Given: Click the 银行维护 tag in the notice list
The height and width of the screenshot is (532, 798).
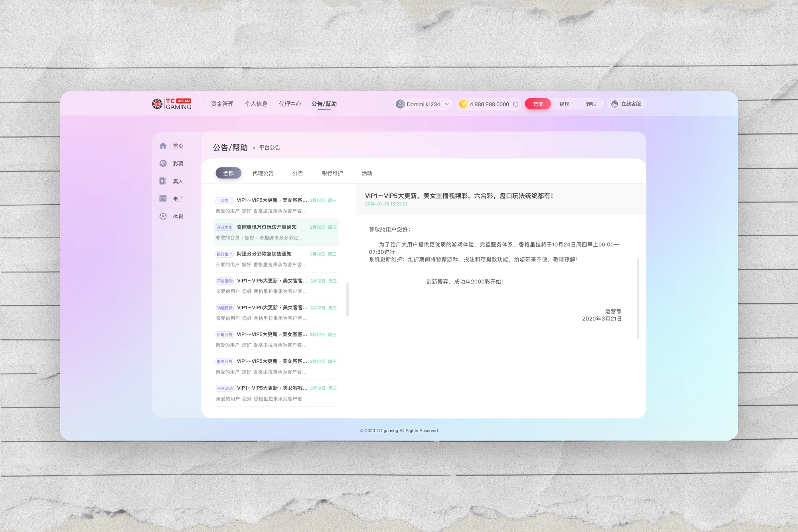Looking at the screenshot, I should pyautogui.click(x=224, y=254).
